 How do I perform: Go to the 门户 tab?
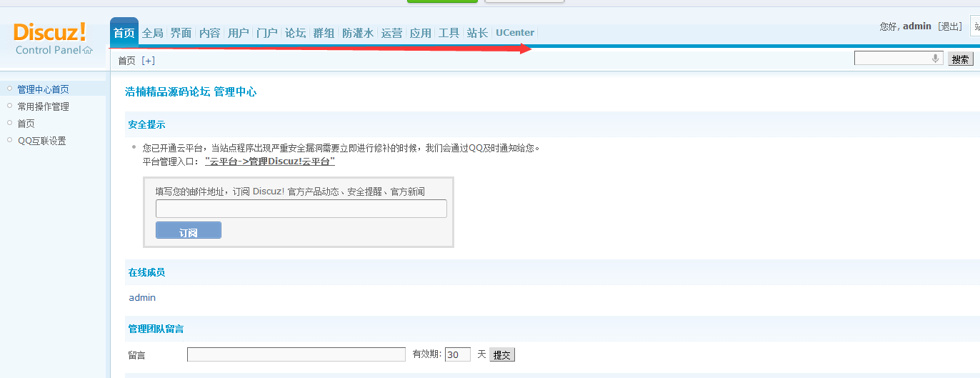coord(267,33)
